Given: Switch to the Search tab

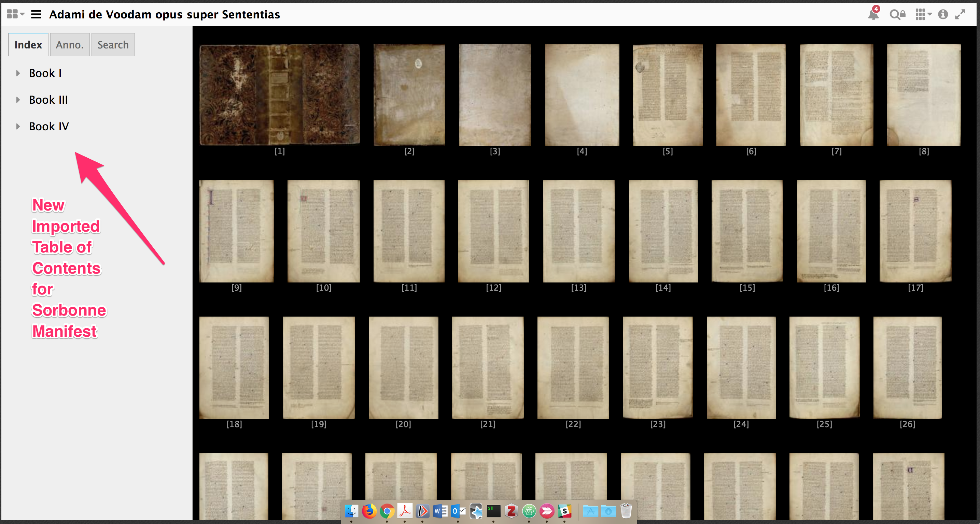Looking at the screenshot, I should point(113,45).
